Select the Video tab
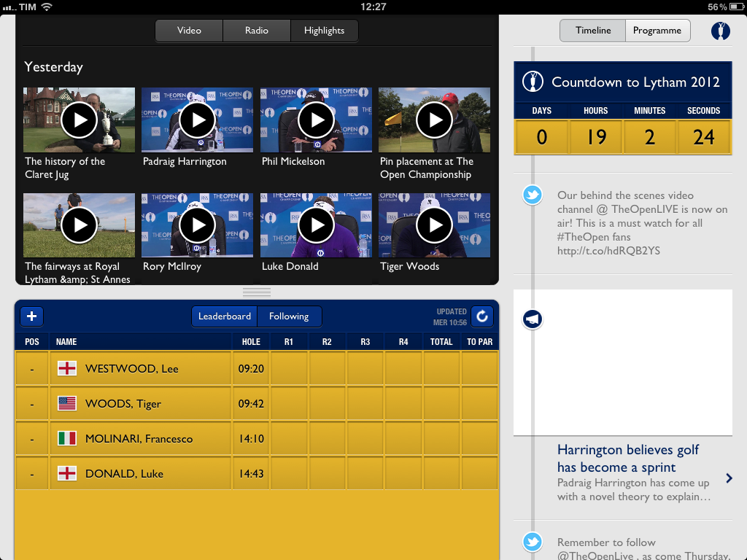Screen dimensions: 747x560 189,31
